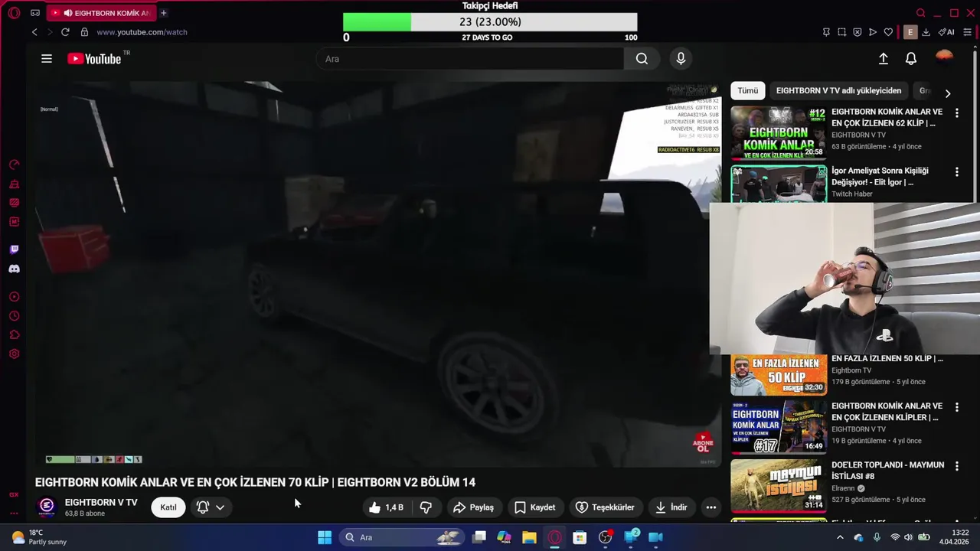Image resolution: width=980 pixels, height=551 pixels.
Task: Click the İndir download button
Action: coord(671,507)
